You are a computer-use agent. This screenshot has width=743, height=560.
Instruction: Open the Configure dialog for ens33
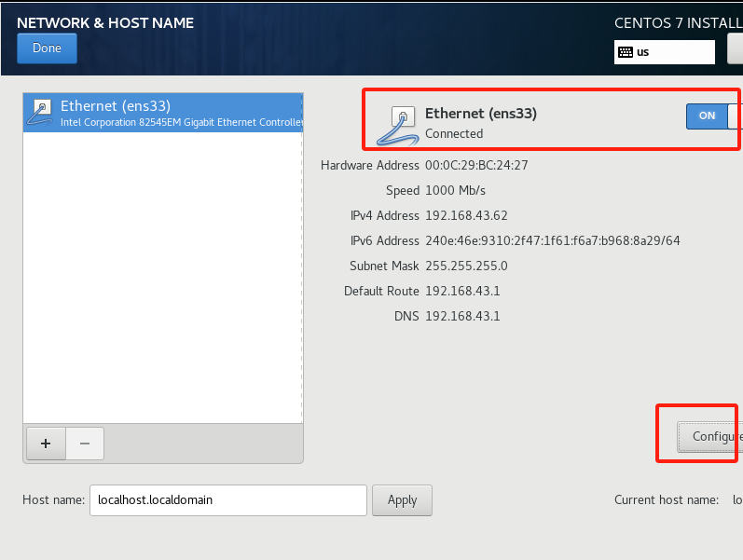714,436
